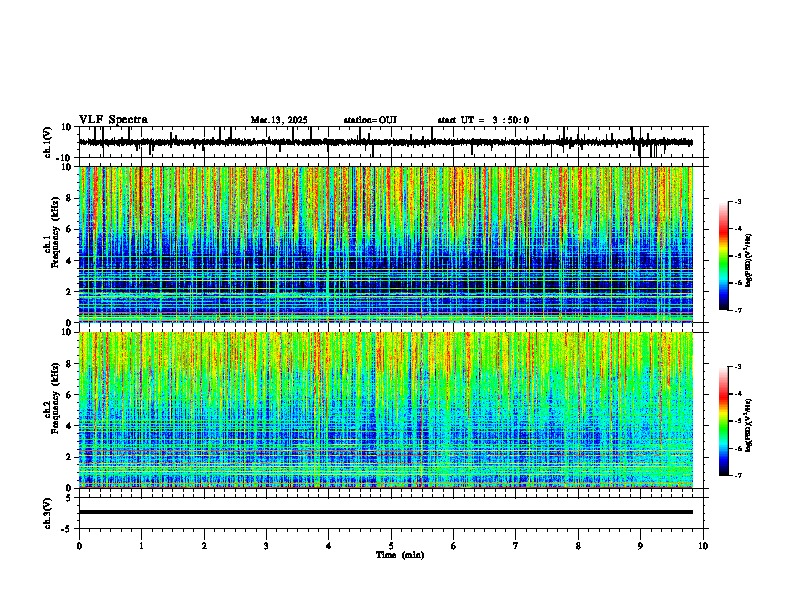Screen dimensions: 792x612
Task: Click the time axis tick label '0'
Action: pyautogui.click(x=79, y=546)
